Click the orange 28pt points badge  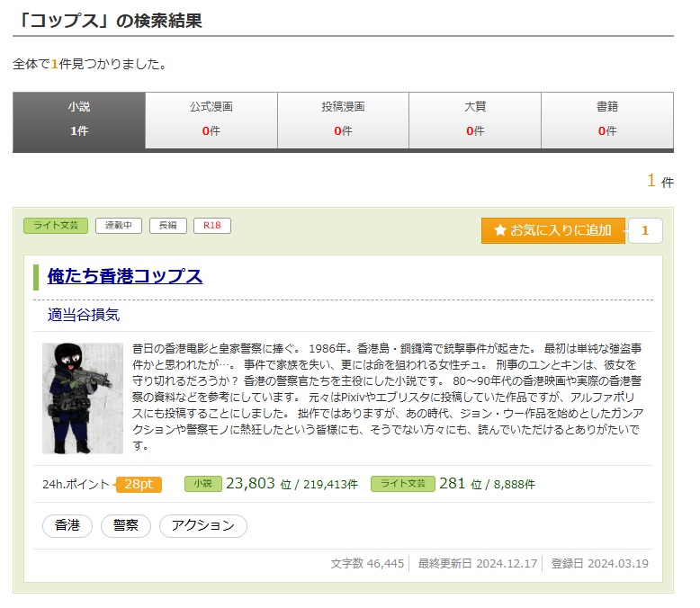coord(139,485)
